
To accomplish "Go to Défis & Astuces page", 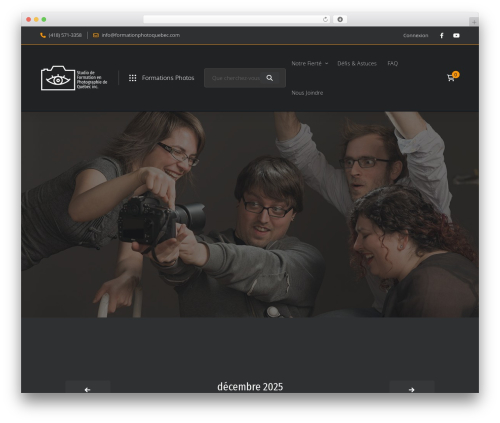I will pyautogui.click(x=357, y=63).
